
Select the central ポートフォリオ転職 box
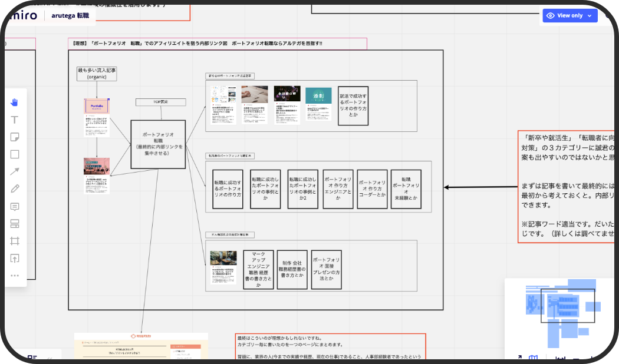pyautogui.click(x=158, y=144)
